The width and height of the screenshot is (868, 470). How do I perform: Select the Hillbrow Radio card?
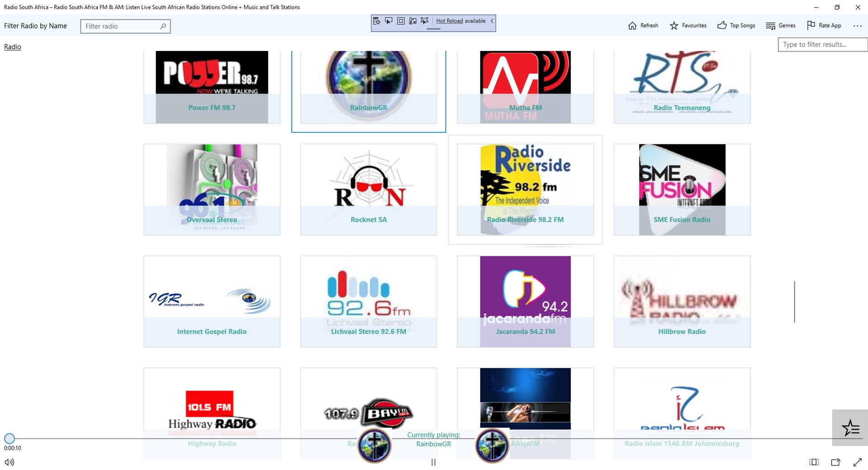(682, 301)
